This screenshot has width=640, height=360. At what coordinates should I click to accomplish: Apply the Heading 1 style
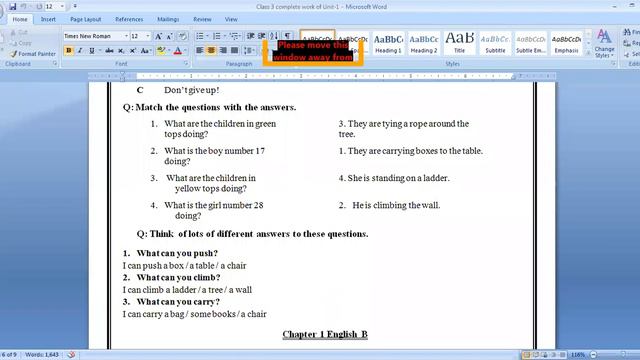click(388, 43)
